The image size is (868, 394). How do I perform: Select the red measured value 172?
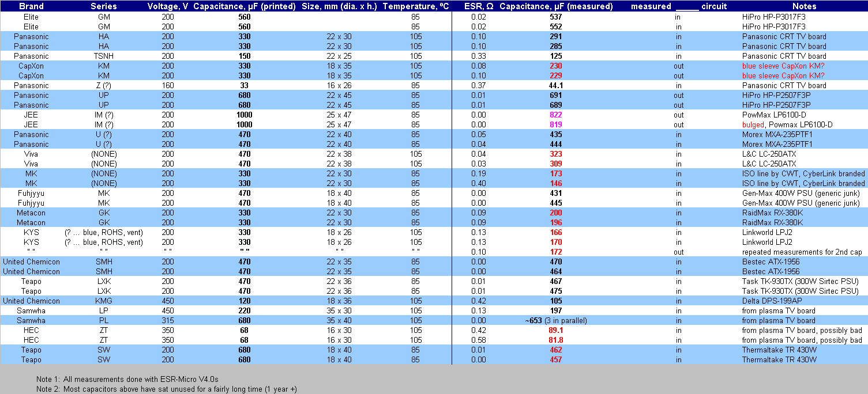coord(556,252)
